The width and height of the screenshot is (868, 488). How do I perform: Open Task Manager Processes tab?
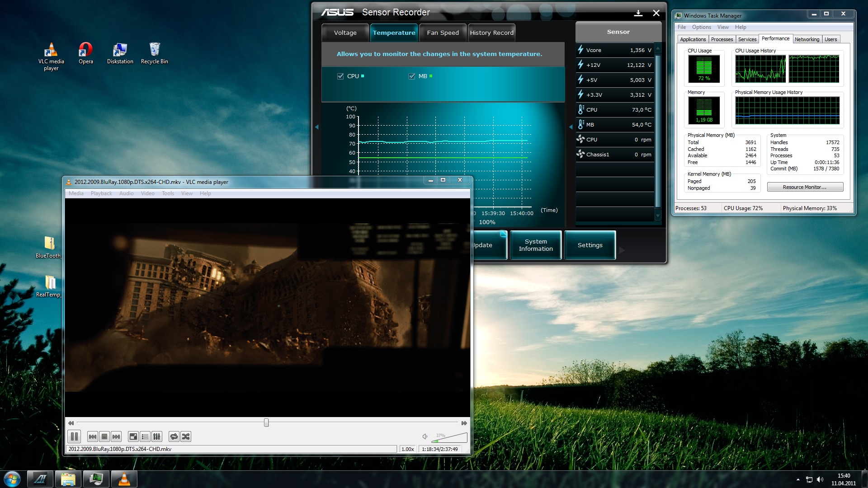click(x=722, y=39)
